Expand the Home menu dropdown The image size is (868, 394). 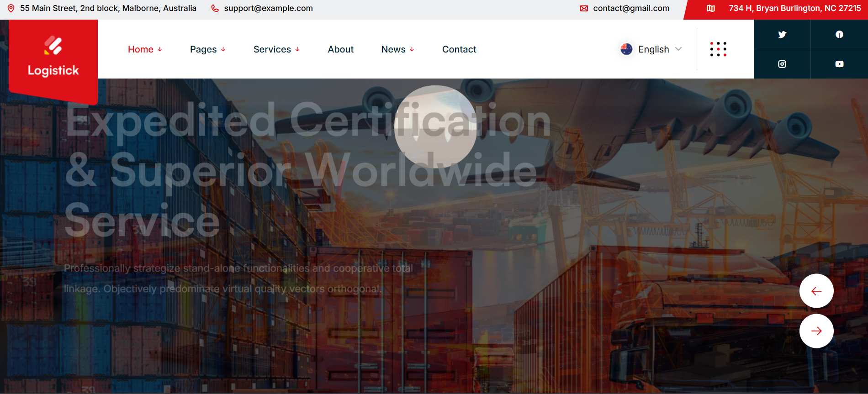click(145, 49)
